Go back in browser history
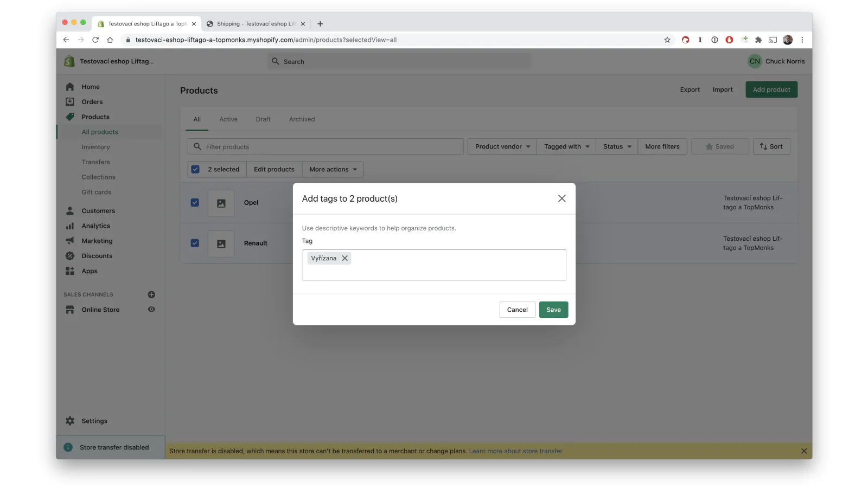The height and width of the screenshot is (488, 868). click(x=66, y=40)
